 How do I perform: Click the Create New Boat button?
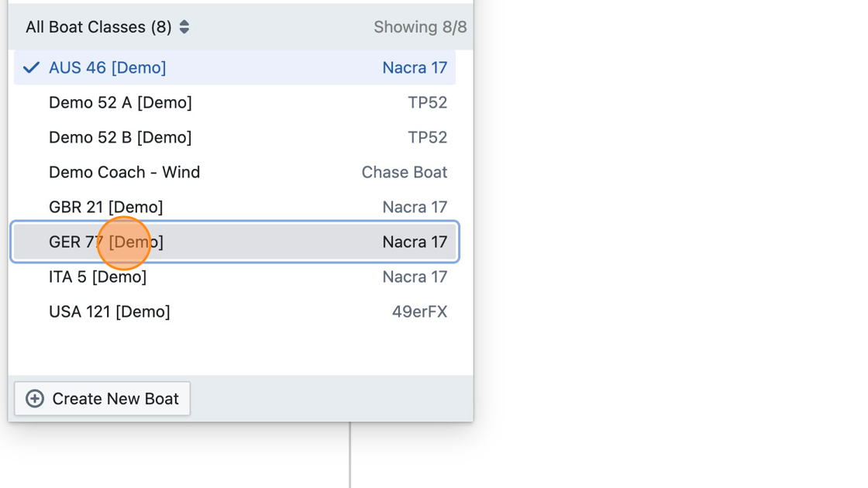(x=102, y=398)
